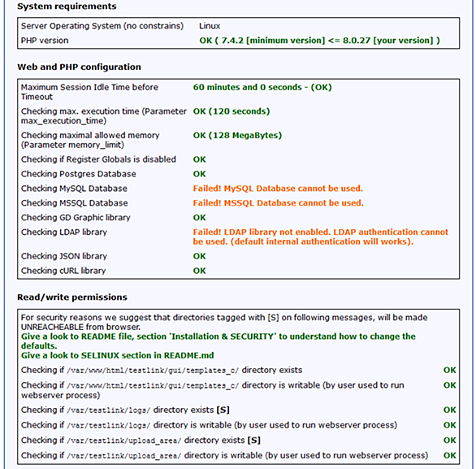This screenshot has height=469, width=476.
Task: Click 'Checking Postgres Database' label
Action: (x=78, y=174)
